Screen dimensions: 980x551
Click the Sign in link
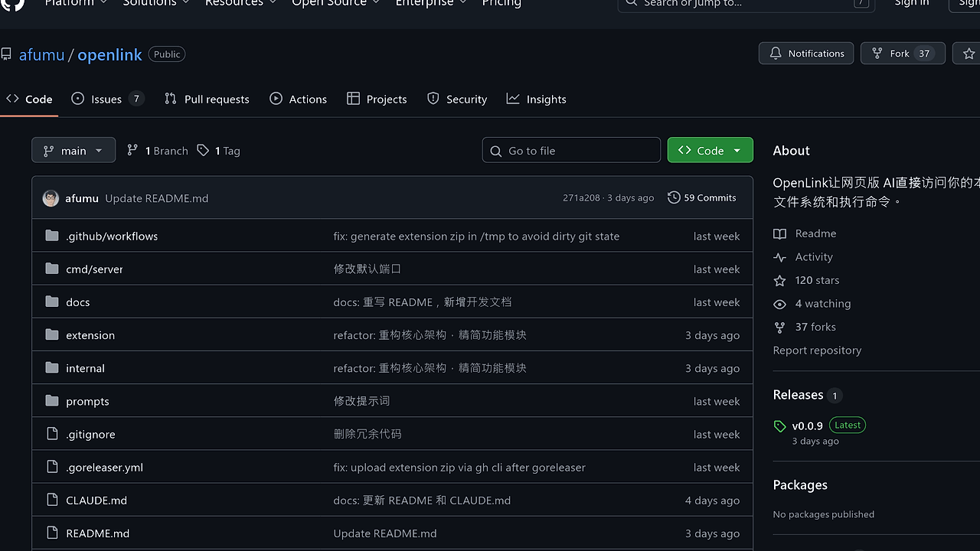coord(912,3)
